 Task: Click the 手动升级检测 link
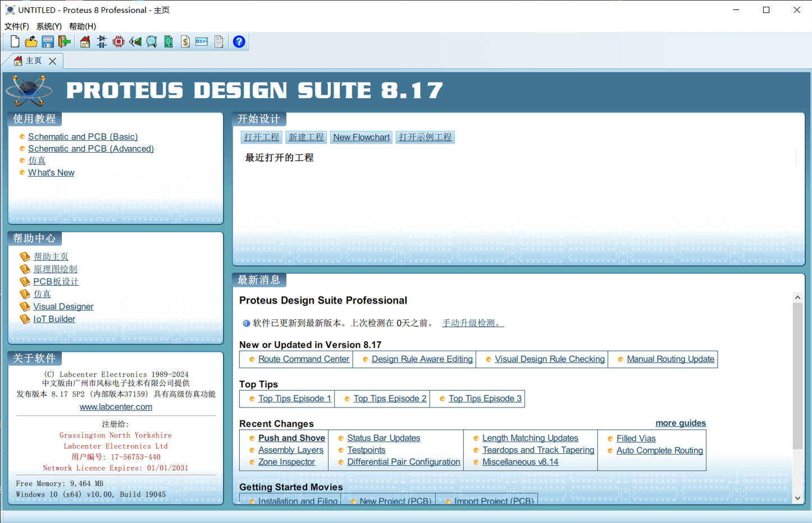coord(473,323)
